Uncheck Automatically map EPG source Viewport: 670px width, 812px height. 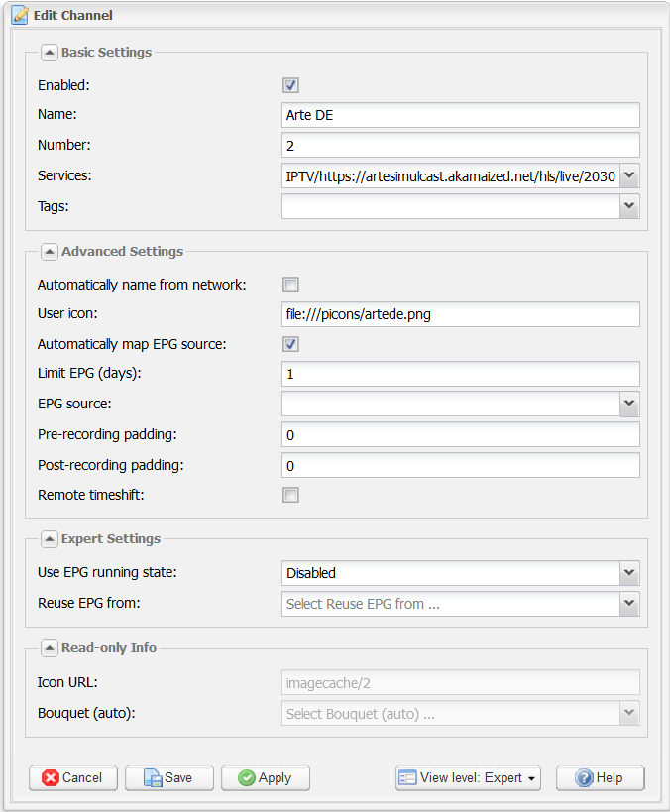(290, 344)
